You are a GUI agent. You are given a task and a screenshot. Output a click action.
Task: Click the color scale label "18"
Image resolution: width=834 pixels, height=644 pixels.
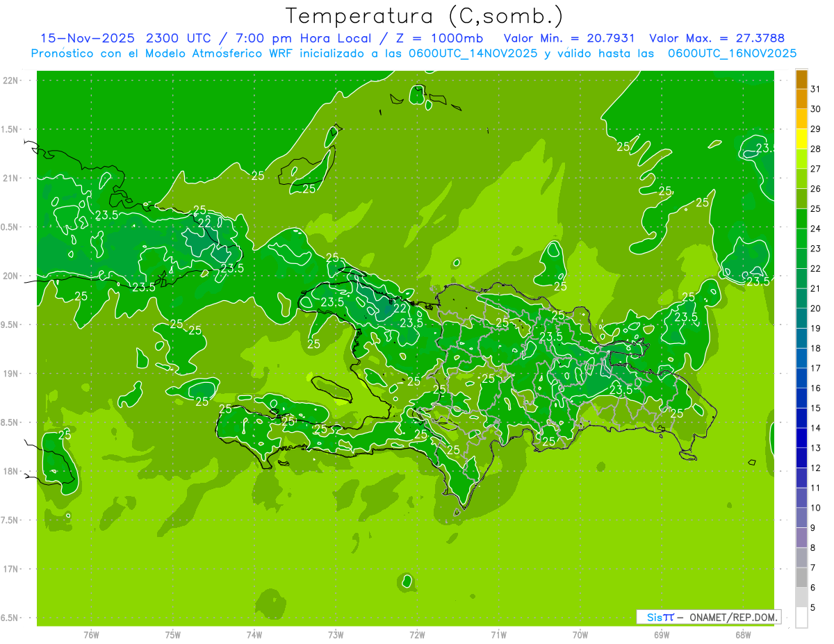coord(815,348)
